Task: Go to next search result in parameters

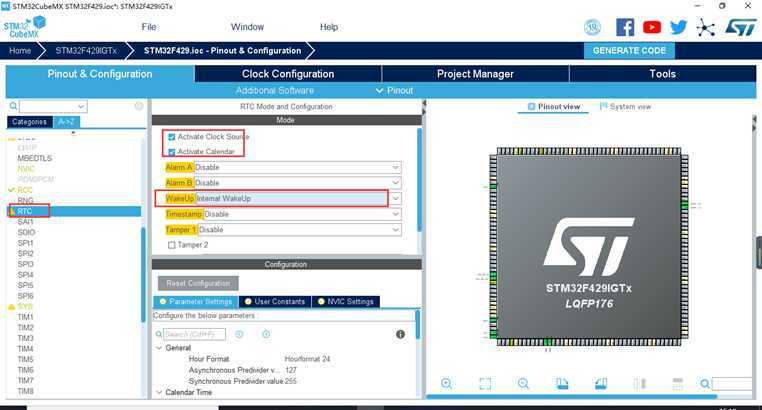Action: point(266,334)
